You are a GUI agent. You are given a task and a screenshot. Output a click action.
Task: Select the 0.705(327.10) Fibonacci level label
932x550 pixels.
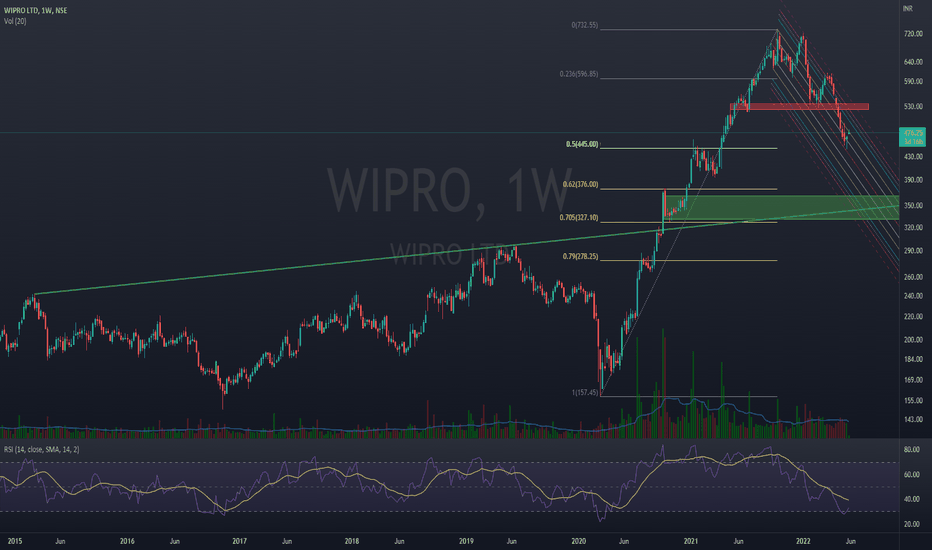tap(579, 218)
